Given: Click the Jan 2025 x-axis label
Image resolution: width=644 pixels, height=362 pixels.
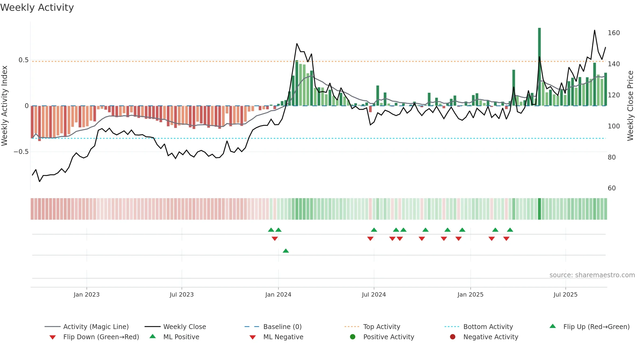Looking at the screenshot, I should coord(470,295).
